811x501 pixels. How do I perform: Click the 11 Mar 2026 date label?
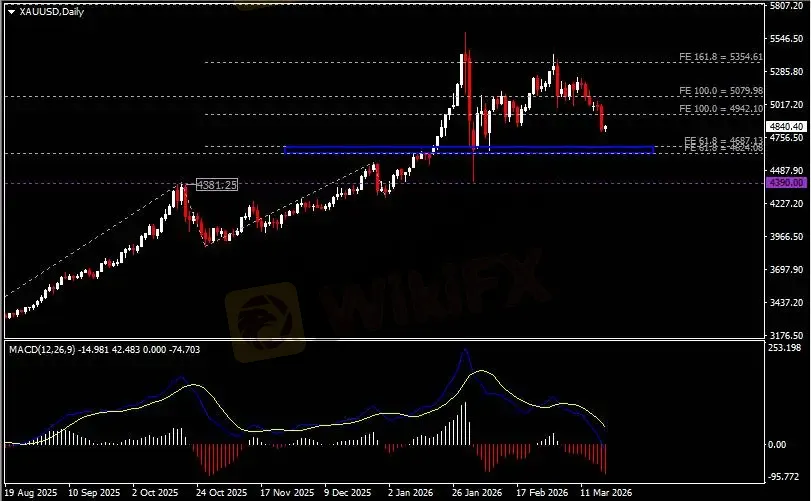(606, 493)
